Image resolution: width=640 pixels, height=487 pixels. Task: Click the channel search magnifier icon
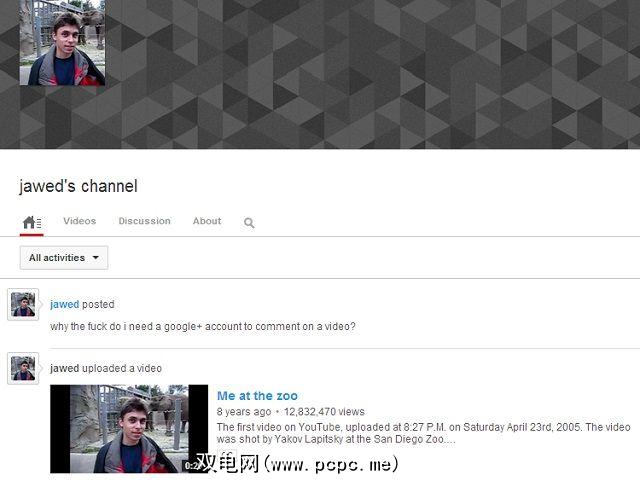coord(249,223)
